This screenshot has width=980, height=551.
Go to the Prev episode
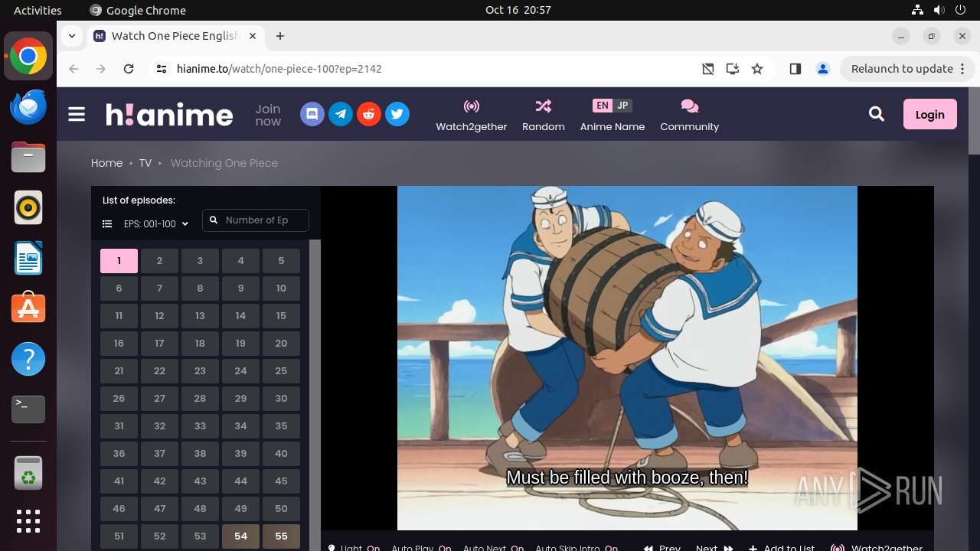[x=662, y=548]
